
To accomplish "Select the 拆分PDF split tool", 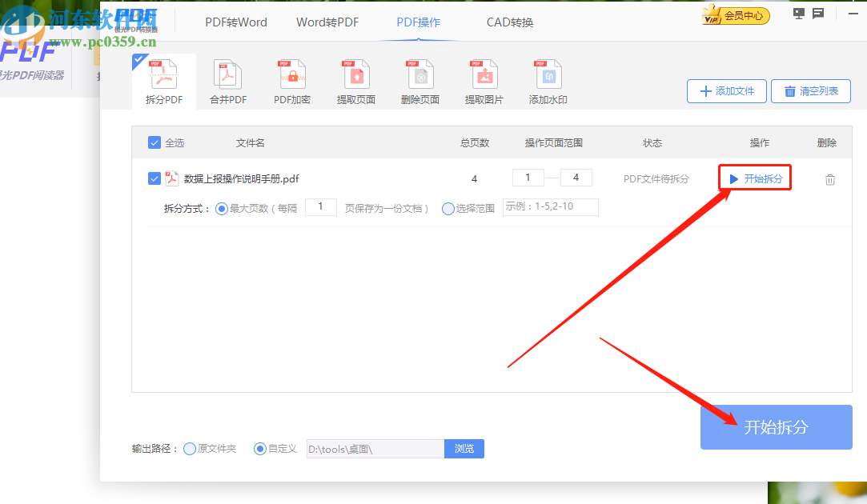I will coord(163,80).
